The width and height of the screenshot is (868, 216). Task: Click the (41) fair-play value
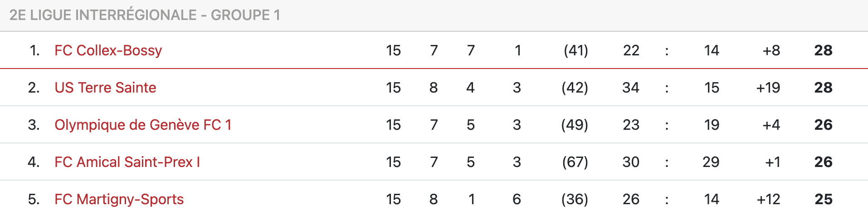tap(576, 50)
